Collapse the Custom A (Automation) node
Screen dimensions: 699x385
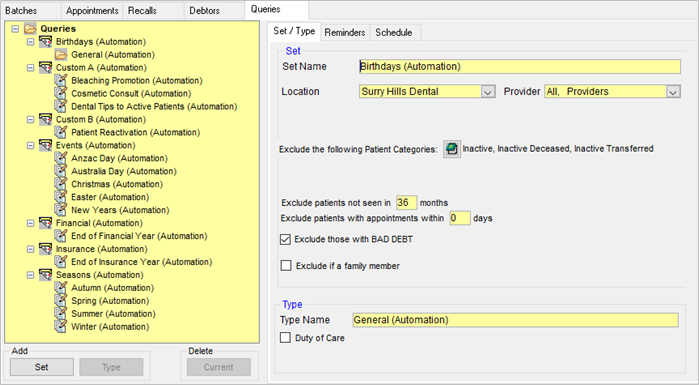[30, 68]
